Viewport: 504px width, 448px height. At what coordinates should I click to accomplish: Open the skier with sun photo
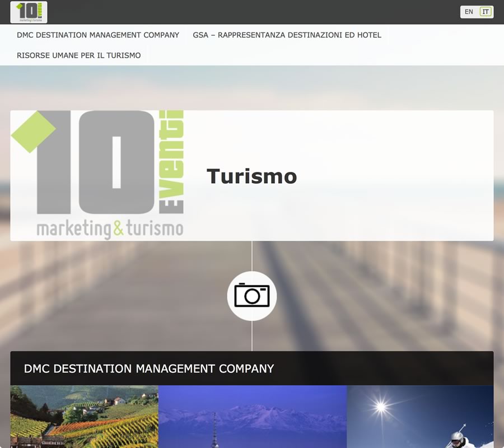point(420,417)
